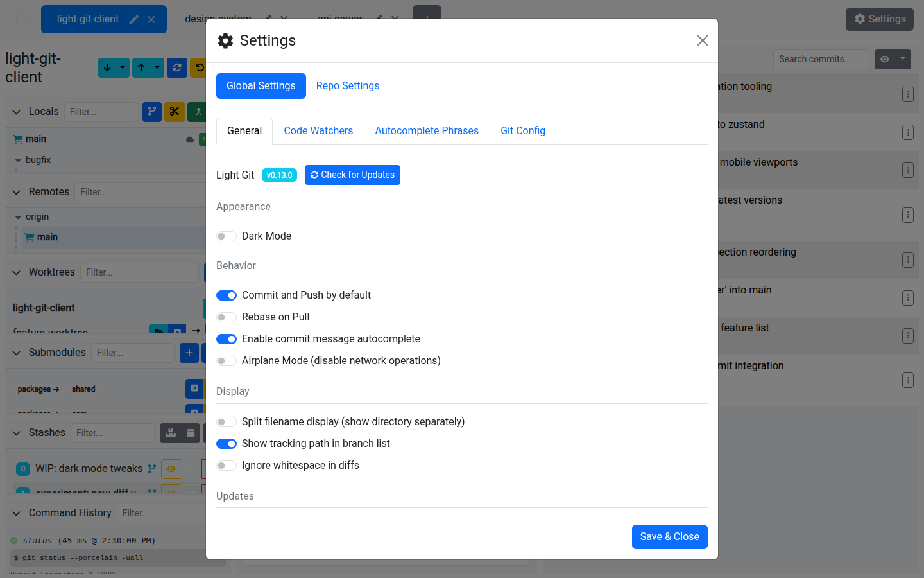Enable Rebase on Pull

point(227,317)
